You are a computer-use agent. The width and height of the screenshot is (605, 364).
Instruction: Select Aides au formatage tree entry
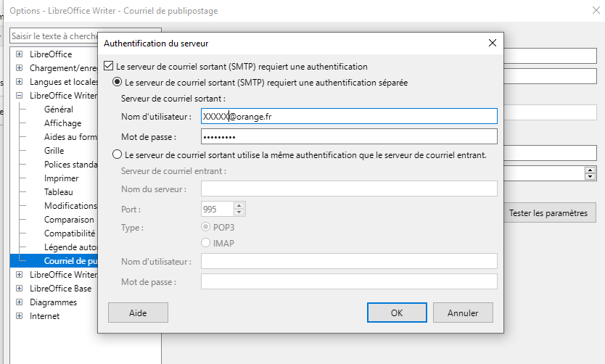(70, 137)
